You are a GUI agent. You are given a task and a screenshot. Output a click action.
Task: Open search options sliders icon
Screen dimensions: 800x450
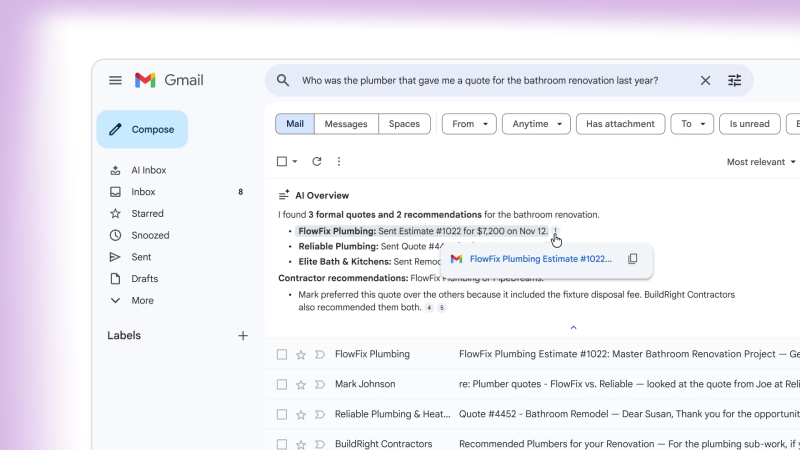pos(735,80)
